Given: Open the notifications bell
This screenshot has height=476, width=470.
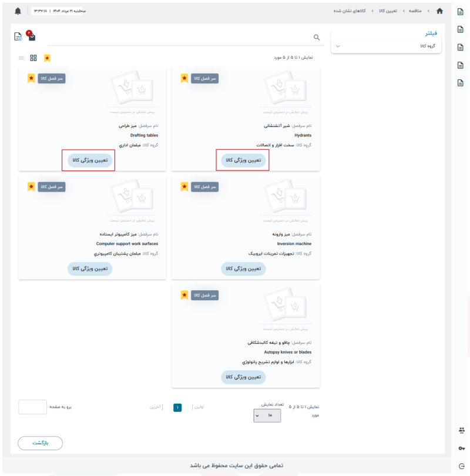Looking at the screenshot, I should 18,11.
